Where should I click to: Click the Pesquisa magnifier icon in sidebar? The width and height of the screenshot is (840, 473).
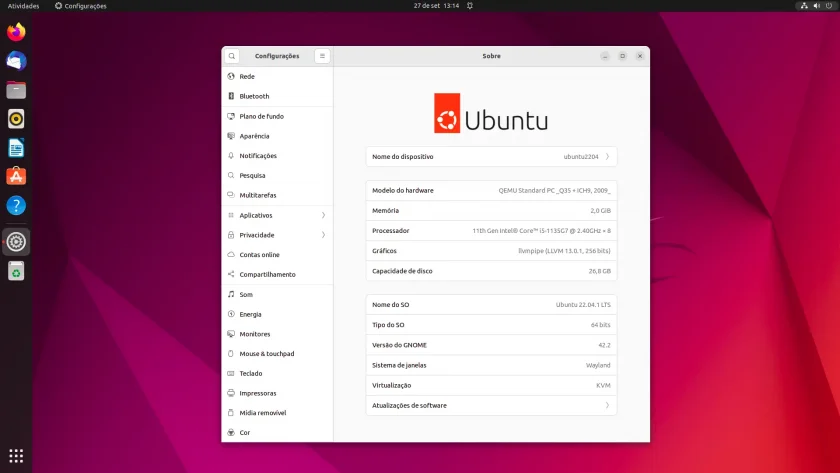(x=231, y=175)
